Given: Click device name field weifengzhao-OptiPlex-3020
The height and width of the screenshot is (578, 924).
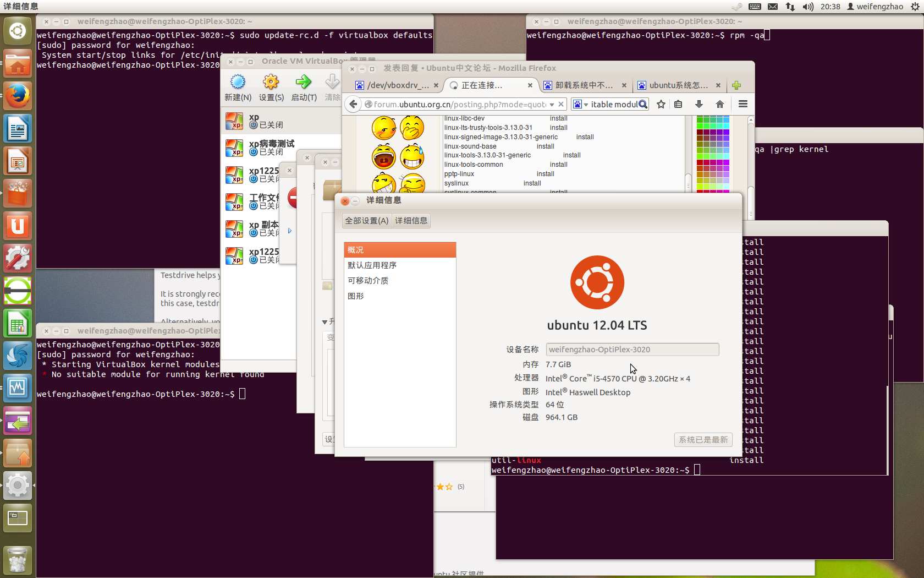Looking at the screenshot, I should coord(632,350).
